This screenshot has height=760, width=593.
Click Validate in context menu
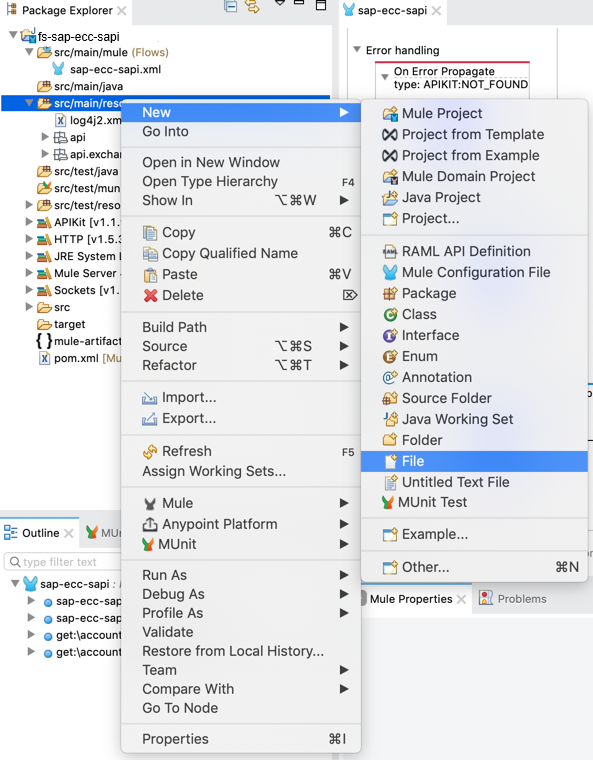click(240, 632)
